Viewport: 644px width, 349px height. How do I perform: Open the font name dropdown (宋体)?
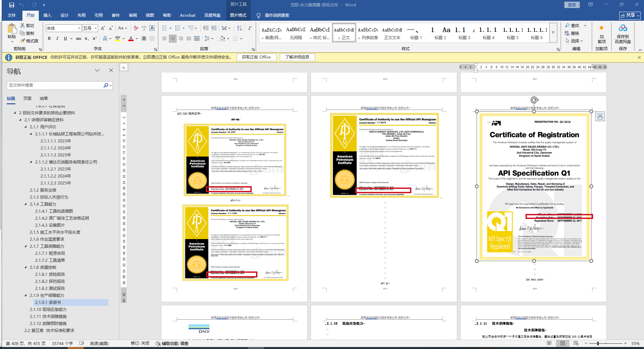pyautogui.click(x=79, y=28)
